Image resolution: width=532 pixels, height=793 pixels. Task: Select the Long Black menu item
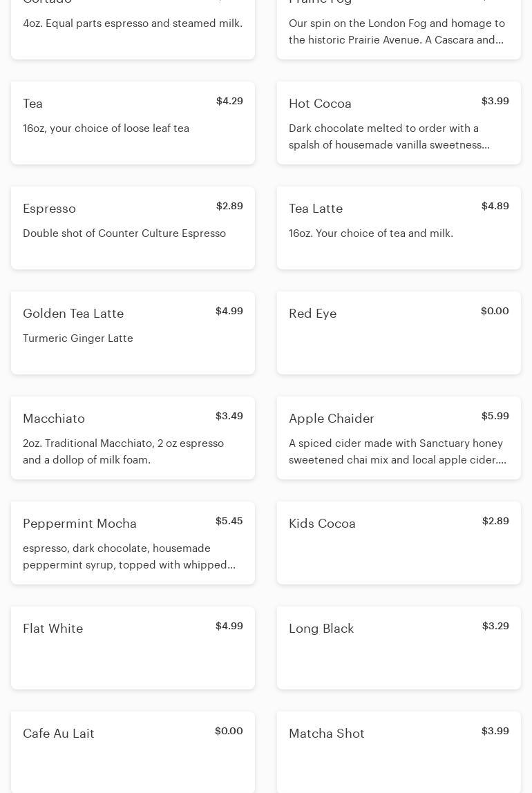(x=399, y=648)
